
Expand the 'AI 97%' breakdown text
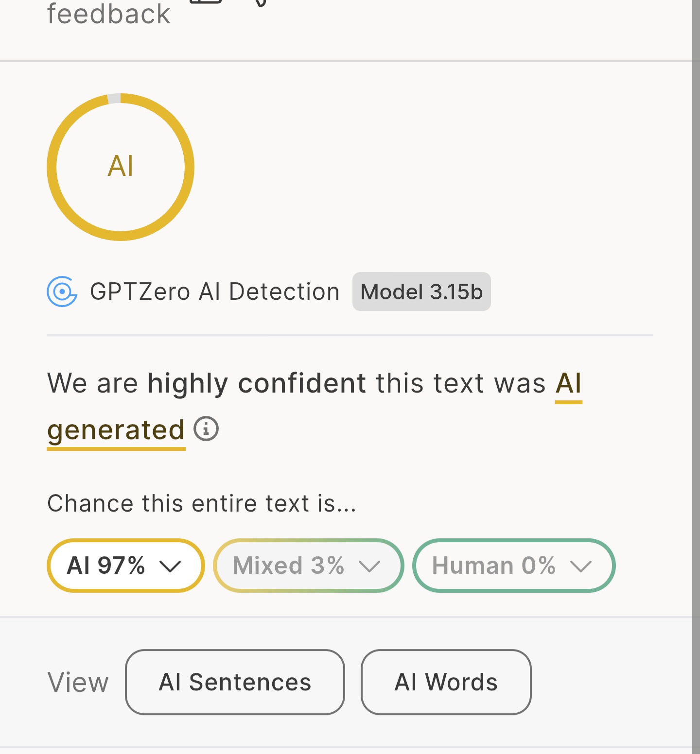click(x=106, y=565)
